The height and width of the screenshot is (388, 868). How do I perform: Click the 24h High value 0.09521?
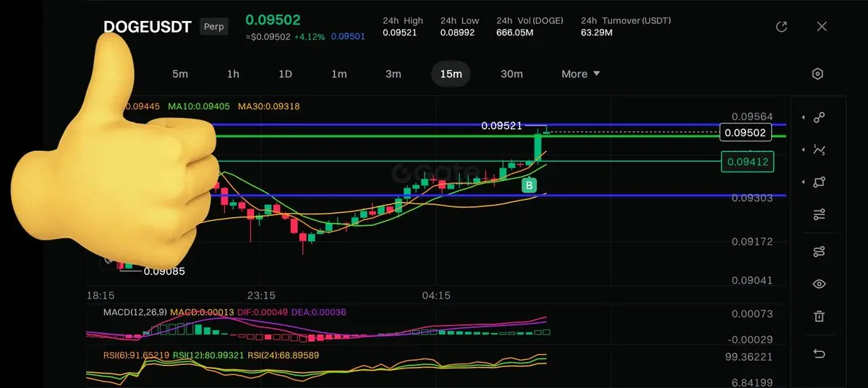[x=399, y=33]
